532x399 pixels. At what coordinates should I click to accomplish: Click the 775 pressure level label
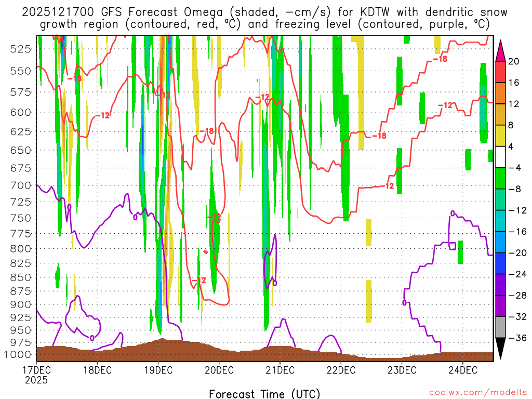coord(20,234)
